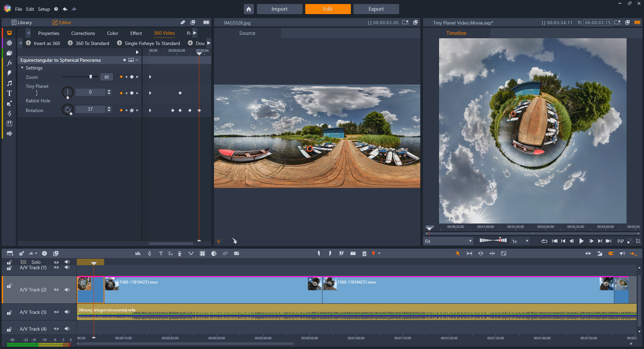Image resolution: width=644 pixels, height=349 pixels.
Task: Open the Effects panel in the sidebar
Action: [9, 63]
